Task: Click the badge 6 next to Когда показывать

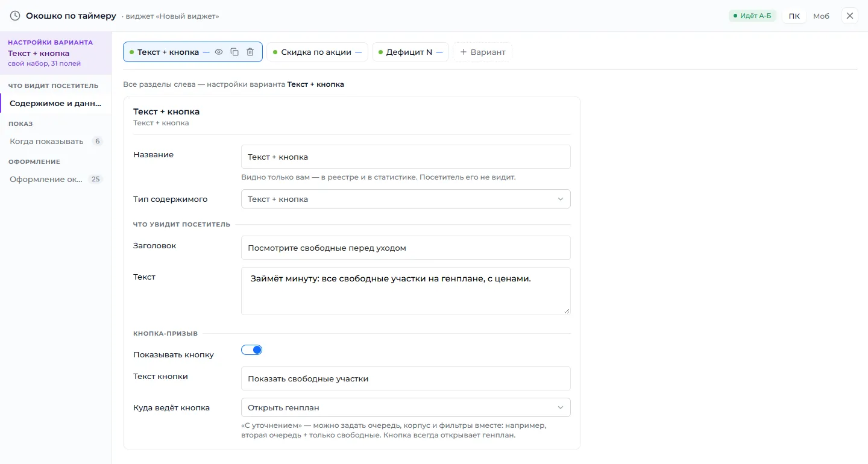Action: (97, 142)
